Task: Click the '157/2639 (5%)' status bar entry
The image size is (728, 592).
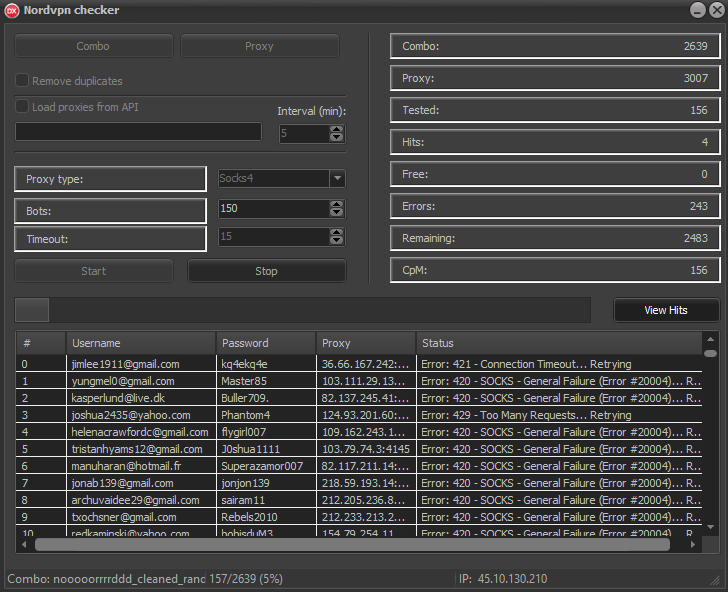Action: coord(246,579)
